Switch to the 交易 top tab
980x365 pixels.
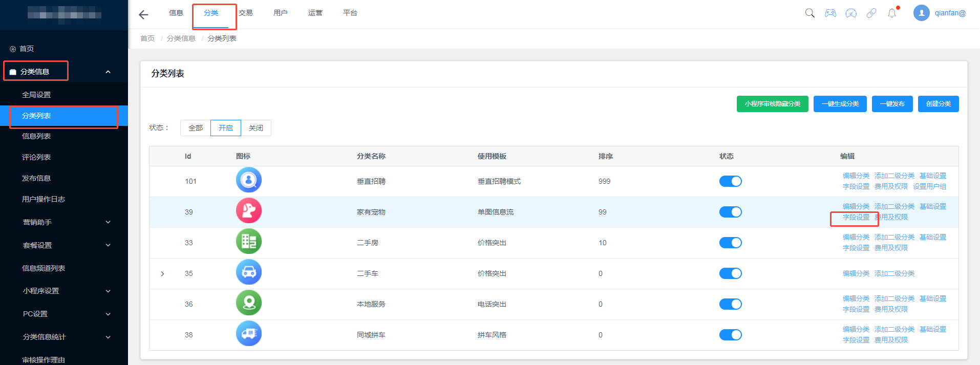246,13
